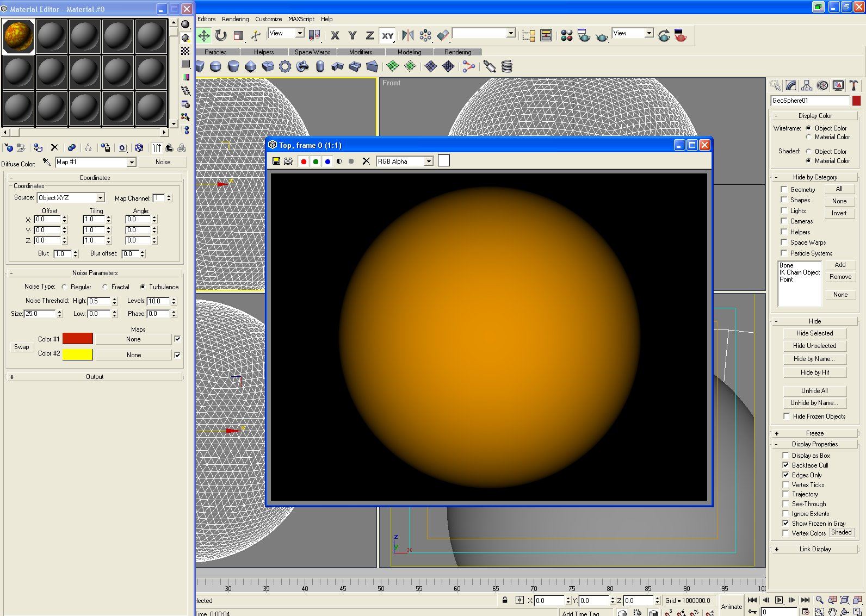Click the Array tool icon
Screen dimensions: 866x616
pyautogui.click(x=425, y=35)
